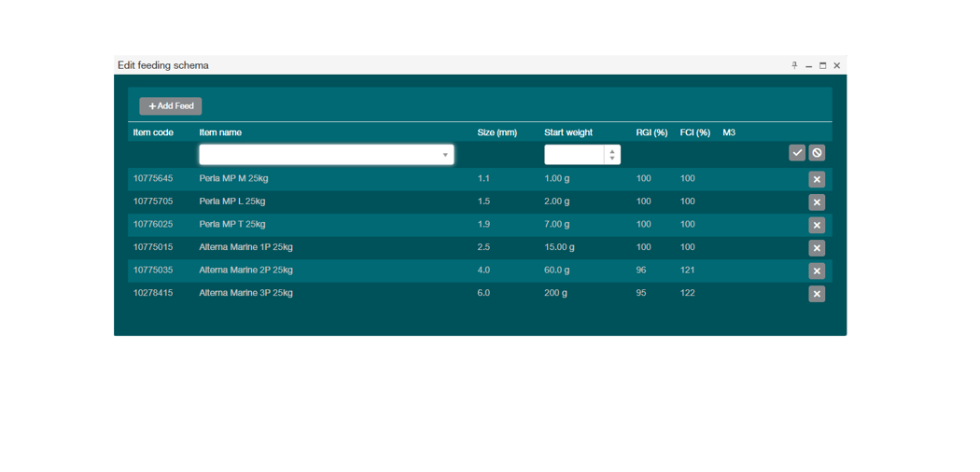
Task: Remove the Perla MP L 25kg feed
Action: (816, 202)
